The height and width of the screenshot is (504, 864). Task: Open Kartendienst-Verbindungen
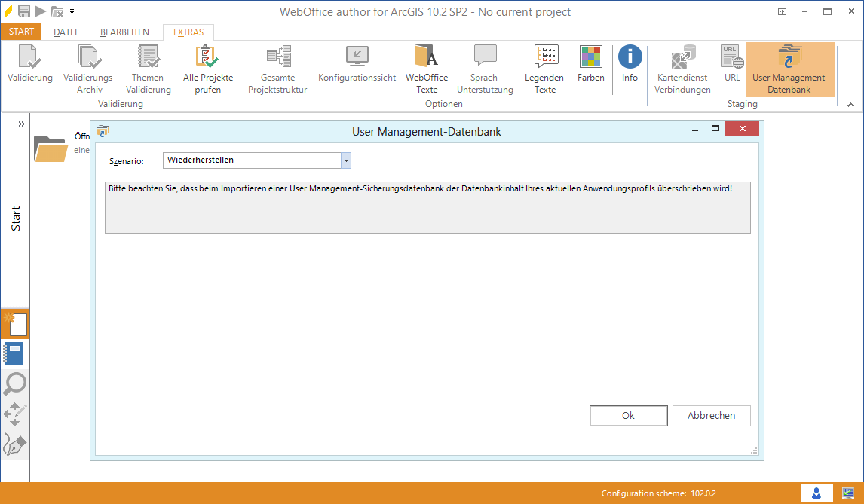pyautogui.click(x=682, y=66)
